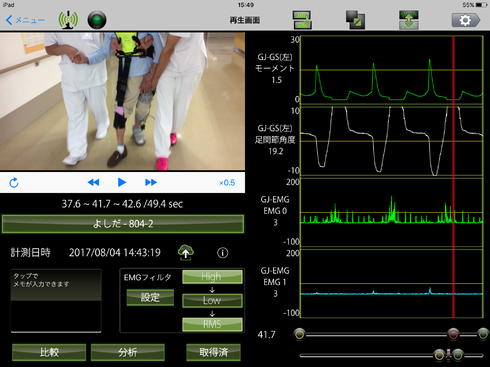The width and height of the screenshot is (490, 367).
Task: Click the yellow start handle on upper slider
Action: click(x=300, y=334)
